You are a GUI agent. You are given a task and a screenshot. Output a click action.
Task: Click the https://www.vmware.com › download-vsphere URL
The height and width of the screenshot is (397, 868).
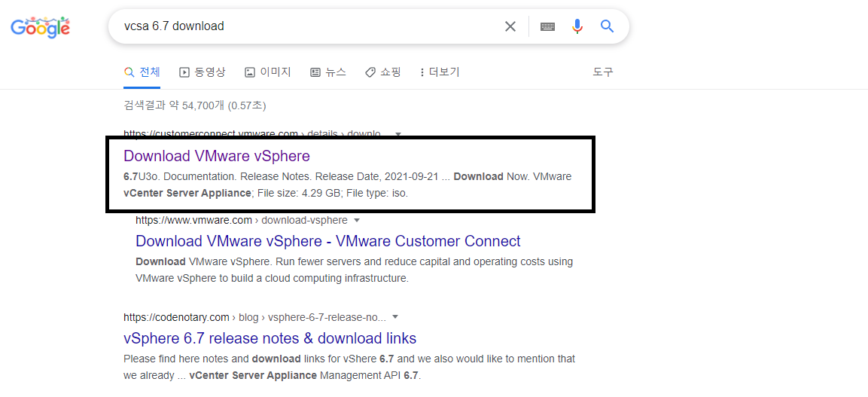[242, 221]
